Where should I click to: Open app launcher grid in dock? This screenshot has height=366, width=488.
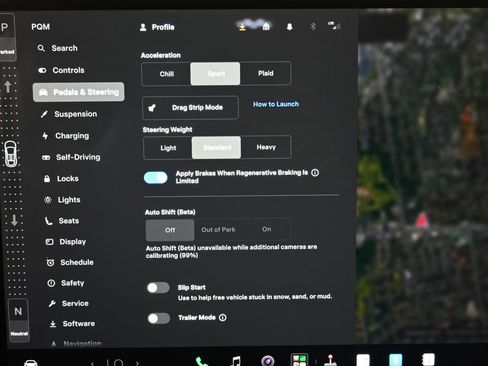[299, 360]
